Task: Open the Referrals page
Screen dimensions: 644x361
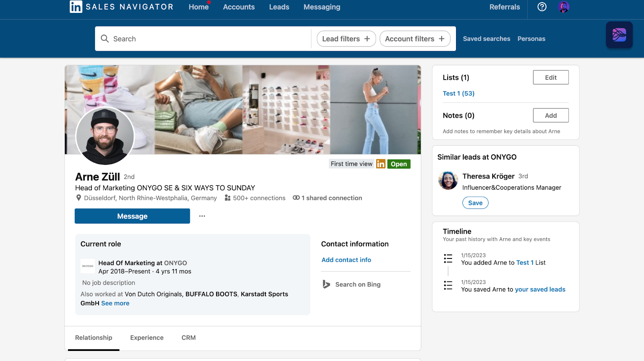Action: [505, 7]
